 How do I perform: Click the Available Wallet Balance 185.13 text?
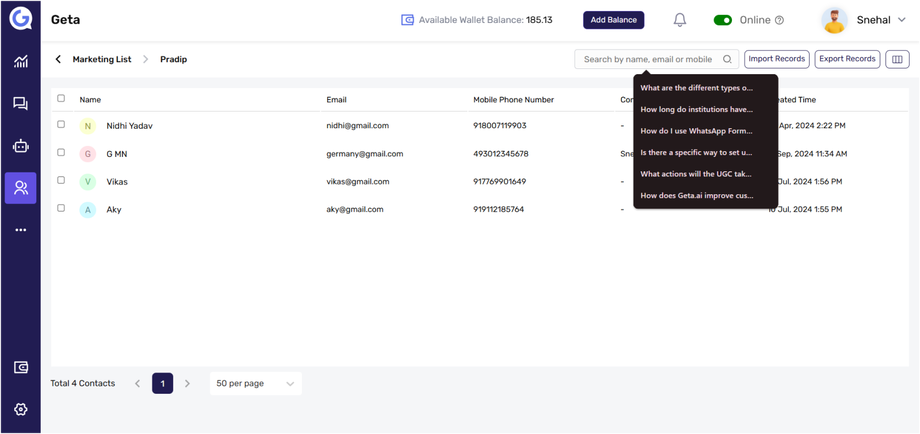485,20
